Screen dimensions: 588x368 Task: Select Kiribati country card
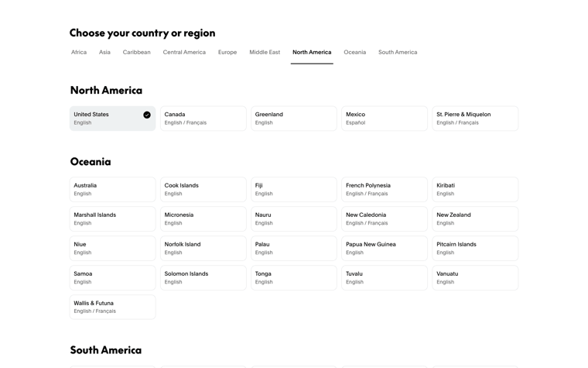[475, 190]
